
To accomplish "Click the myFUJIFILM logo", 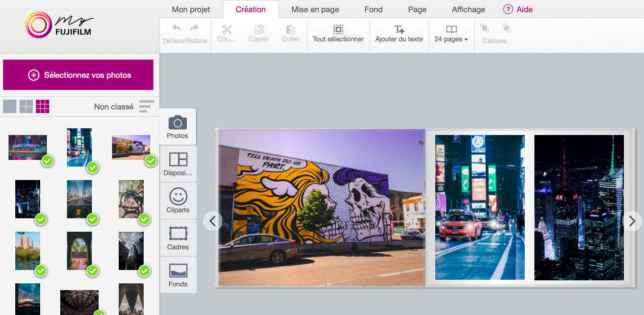I will coord(58,25).
